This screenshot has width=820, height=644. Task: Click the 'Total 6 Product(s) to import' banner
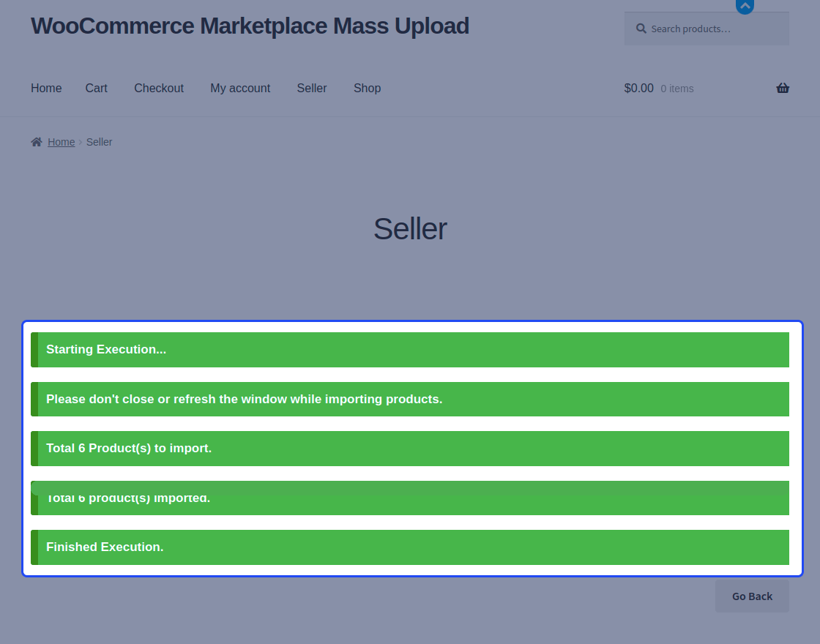[410, 449]
